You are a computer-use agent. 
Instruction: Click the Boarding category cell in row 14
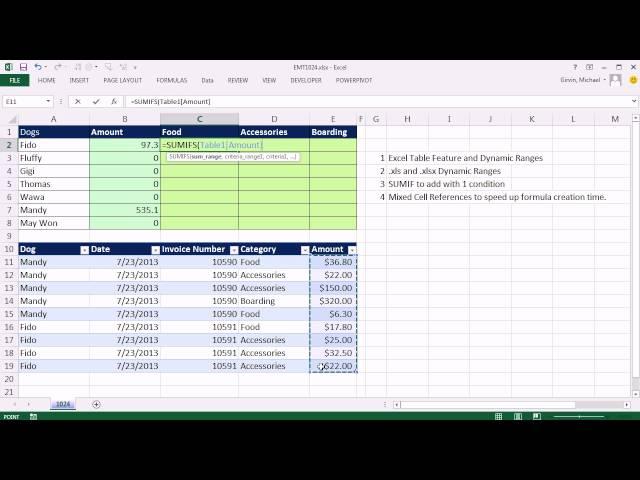click(x=274, y=301)
